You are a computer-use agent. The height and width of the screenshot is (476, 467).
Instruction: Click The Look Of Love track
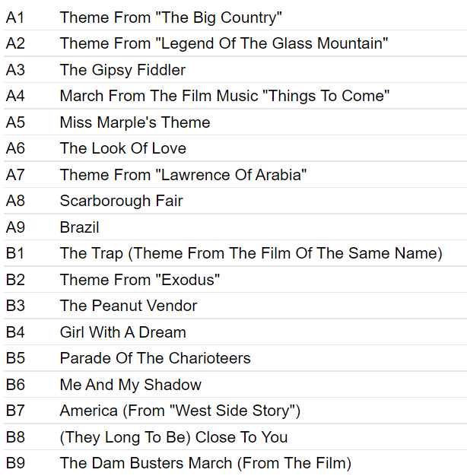click(123, 148)
